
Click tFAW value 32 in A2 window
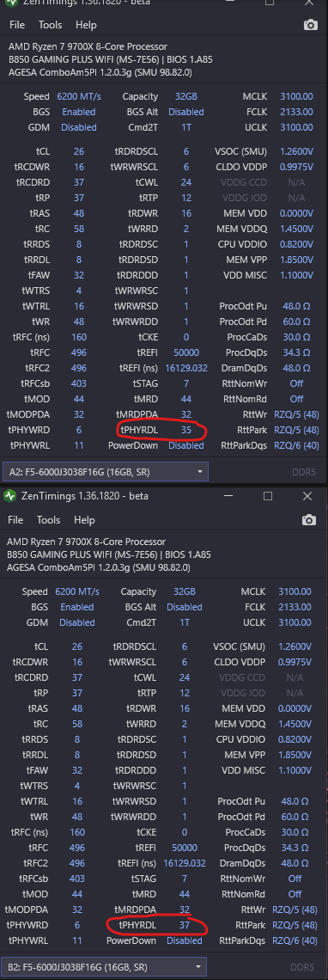click(79, 275)
